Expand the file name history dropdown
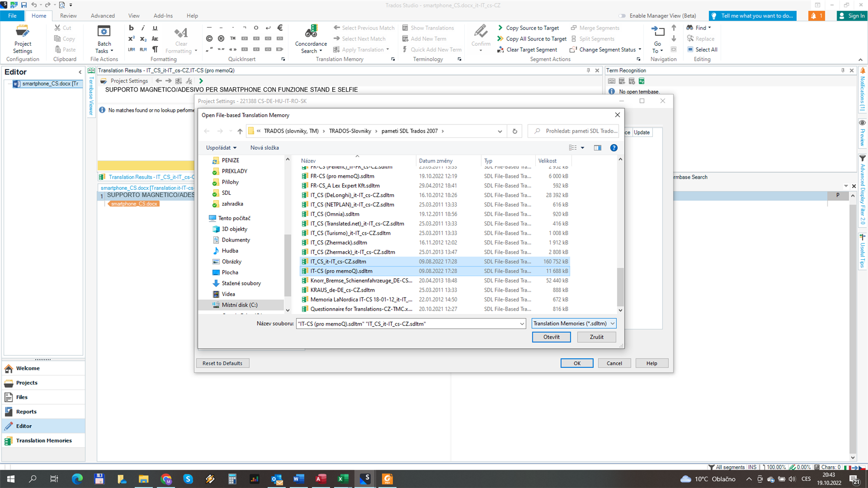Viewport: 868px width, 488px height. [x=522, y=324]
